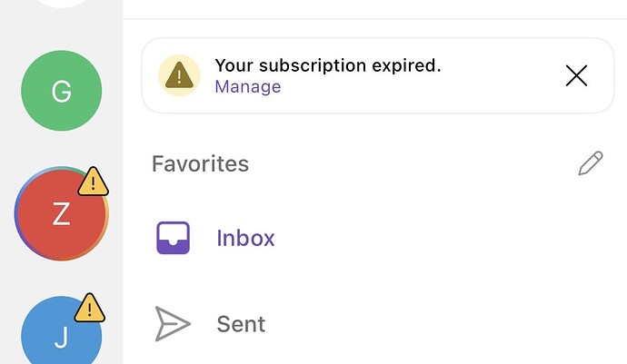This screenshot has height=364, width=627.
Task: Click the yellow subscription warning icon
Action: (x=180, y=75)
